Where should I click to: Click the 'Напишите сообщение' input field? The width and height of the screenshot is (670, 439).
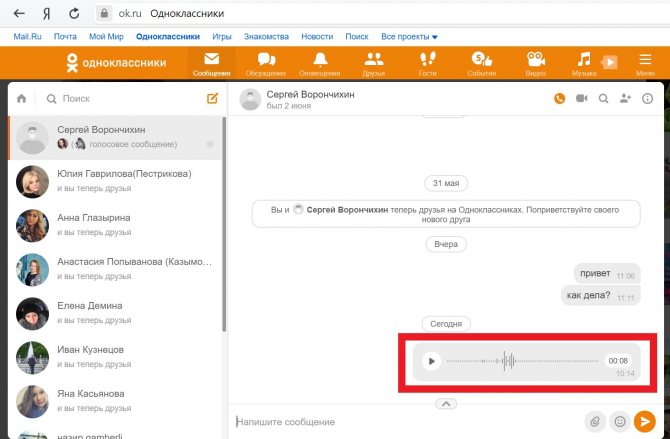click(406, 422)
